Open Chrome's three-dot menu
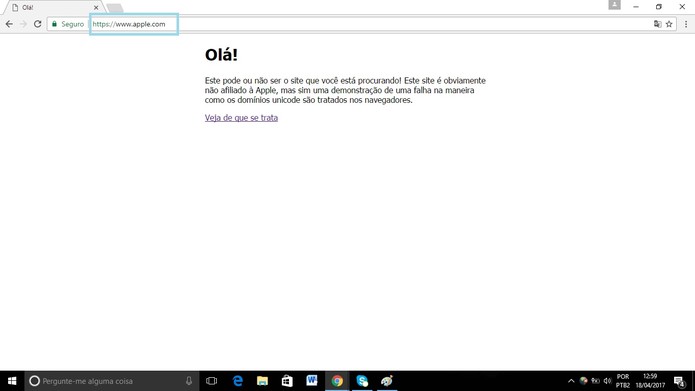Image resolution: width=695 pixels, height=391 pixels. 686,24
